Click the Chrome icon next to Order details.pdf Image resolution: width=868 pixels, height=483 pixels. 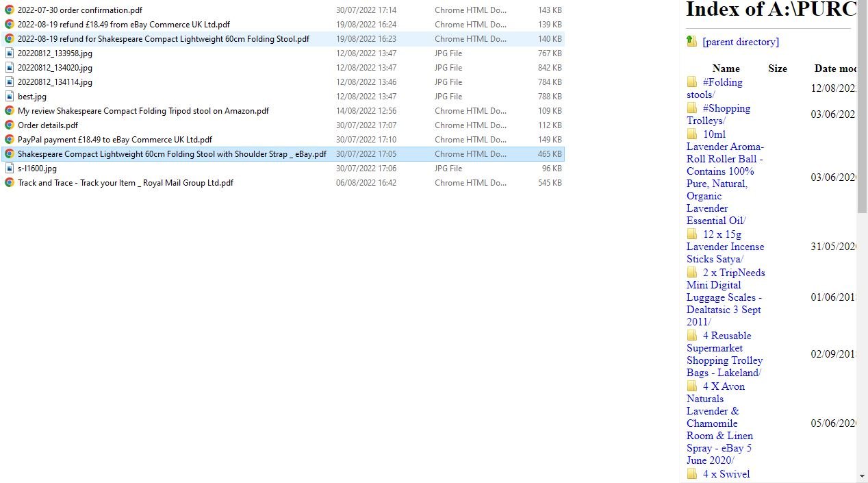(x=9, y=125)
